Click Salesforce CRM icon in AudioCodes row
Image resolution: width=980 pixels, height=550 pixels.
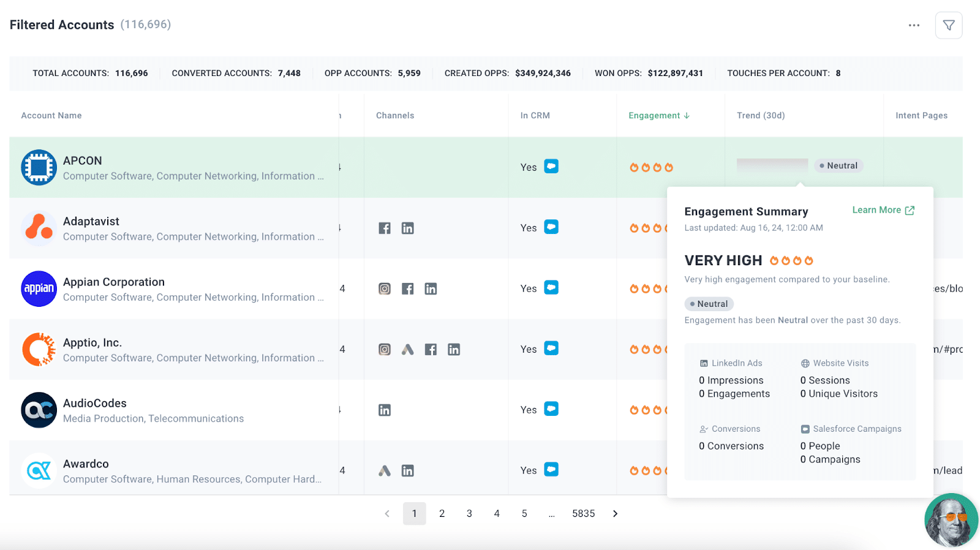(551, 409)
